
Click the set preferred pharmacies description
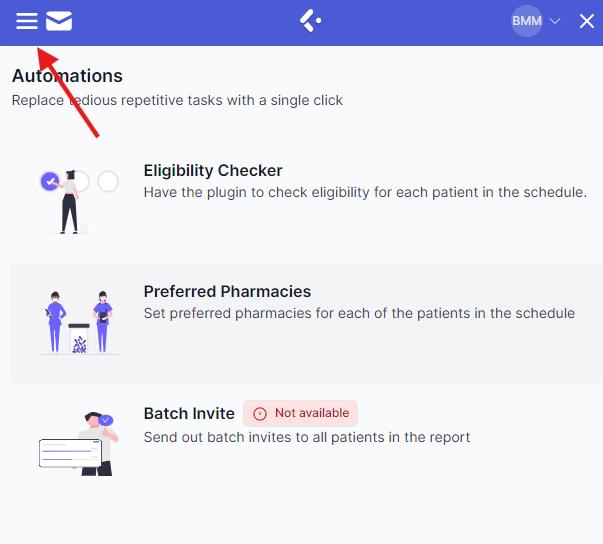(x=359, y=313)
